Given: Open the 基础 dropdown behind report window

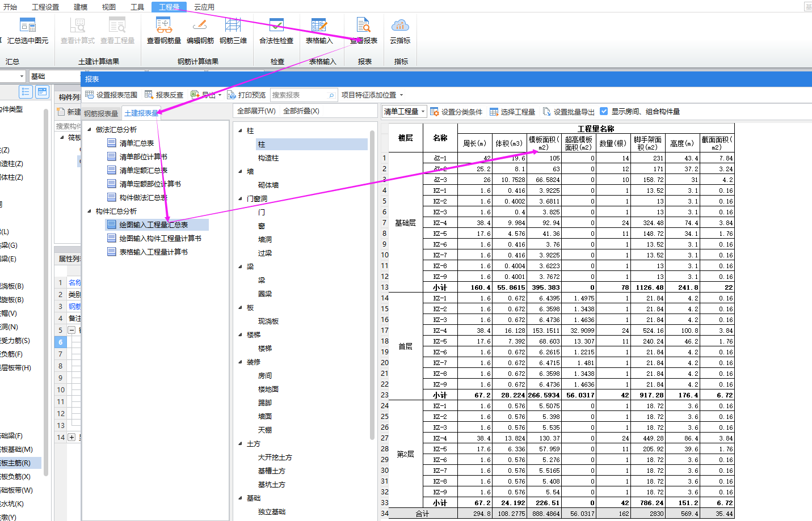Looking at the screenshot, I should [x=54, y=76].
